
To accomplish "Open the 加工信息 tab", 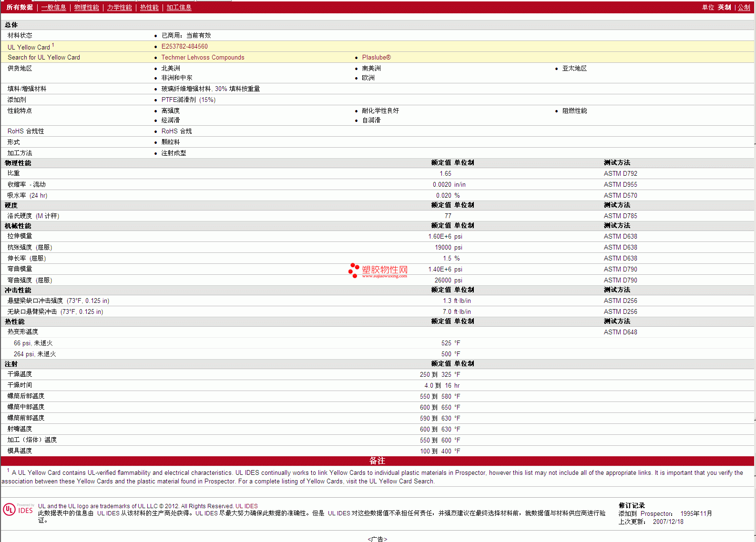I will coord(179,8).
